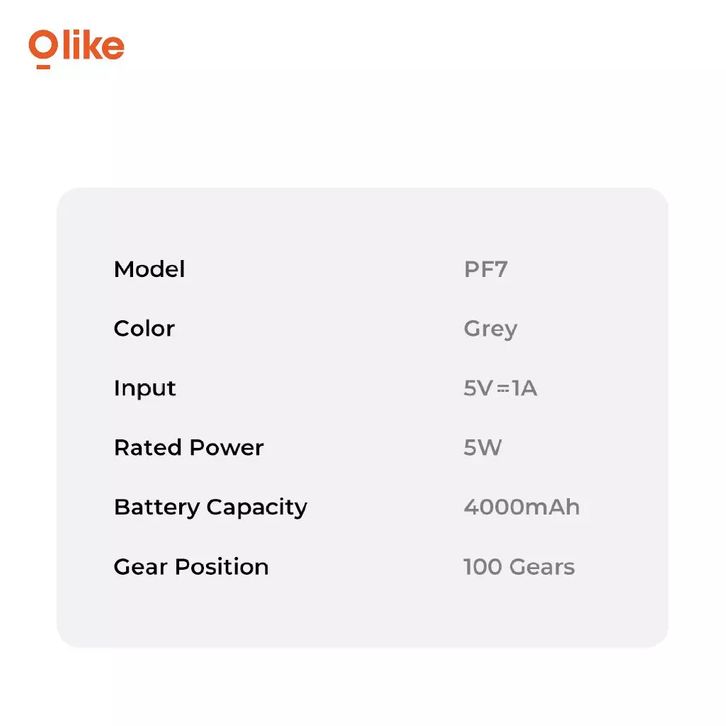Click the Color label text
The image size is (726, 726).
coord(144,329)
